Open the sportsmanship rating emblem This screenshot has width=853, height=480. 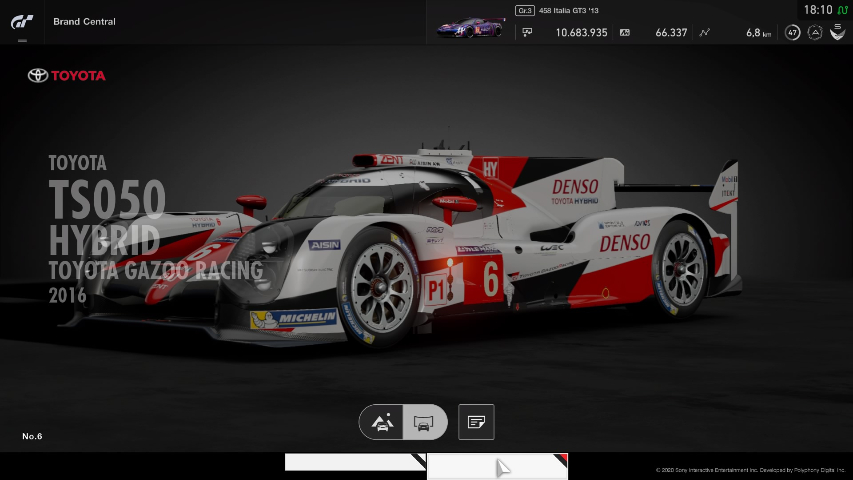click(838, 32)
